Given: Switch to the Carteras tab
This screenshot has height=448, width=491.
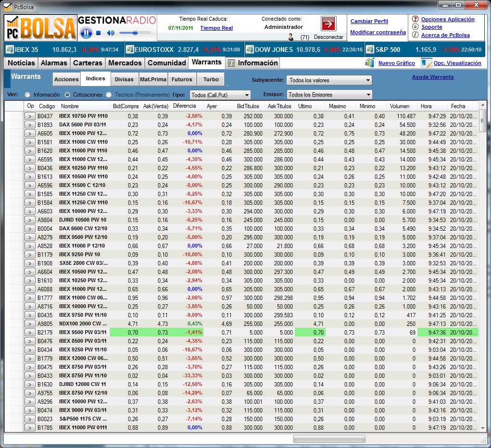Looking at the screenshot, I should tap(88, 63).
